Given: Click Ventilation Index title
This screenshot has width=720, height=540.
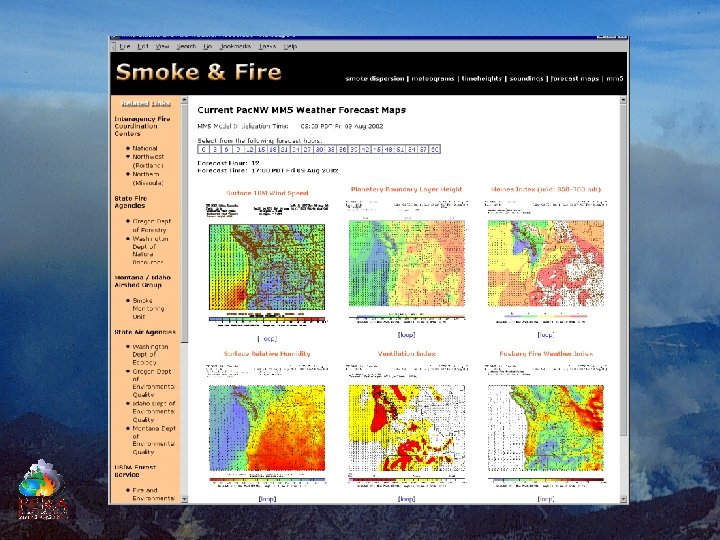Looking at the screenshot, I should click(407, 354).
